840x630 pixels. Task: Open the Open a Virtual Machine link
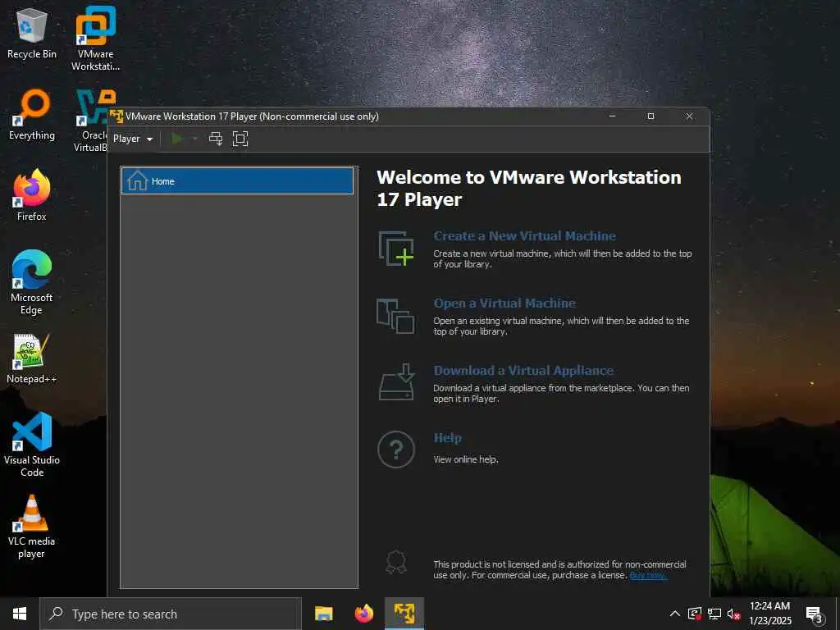coord(504,304)
